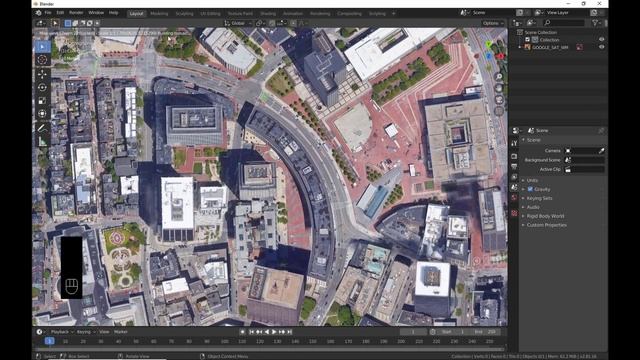Open the bottom properties tab icon under World

[514, 213]
